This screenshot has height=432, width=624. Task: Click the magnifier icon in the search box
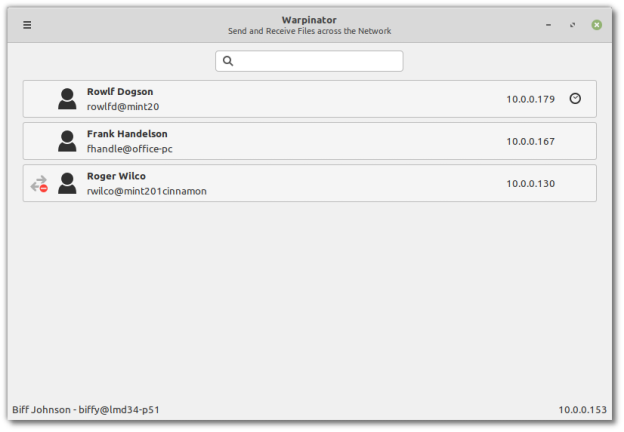[228, 61]
